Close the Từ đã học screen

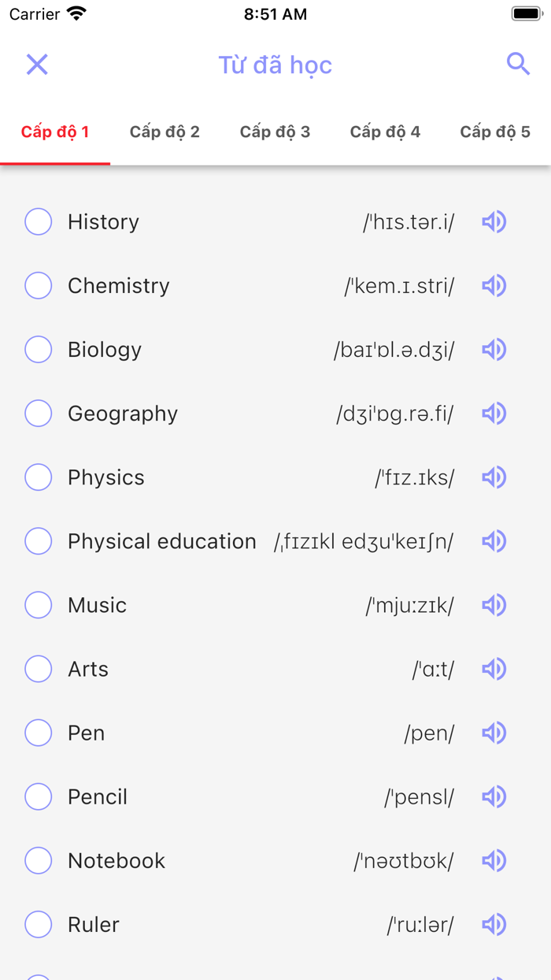(37, 65)
